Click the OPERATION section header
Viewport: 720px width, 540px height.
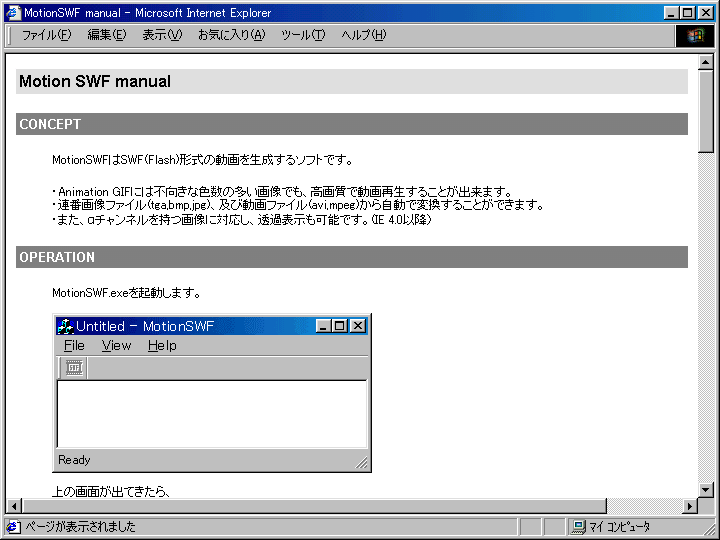[x=352, y=257]
